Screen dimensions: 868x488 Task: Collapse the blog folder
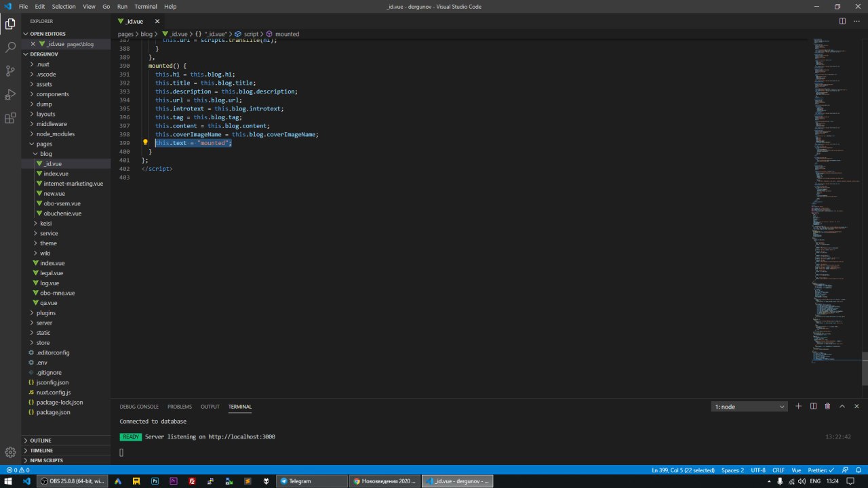pos(66,154)
